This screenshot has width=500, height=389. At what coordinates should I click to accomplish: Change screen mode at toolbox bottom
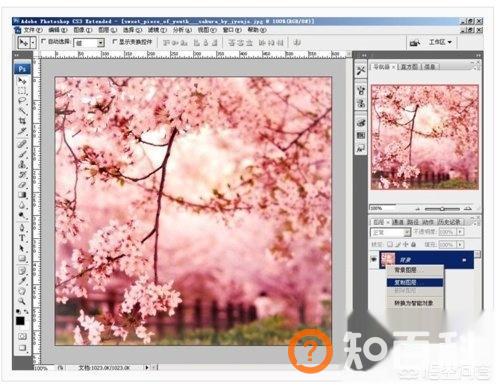[22, 348]
